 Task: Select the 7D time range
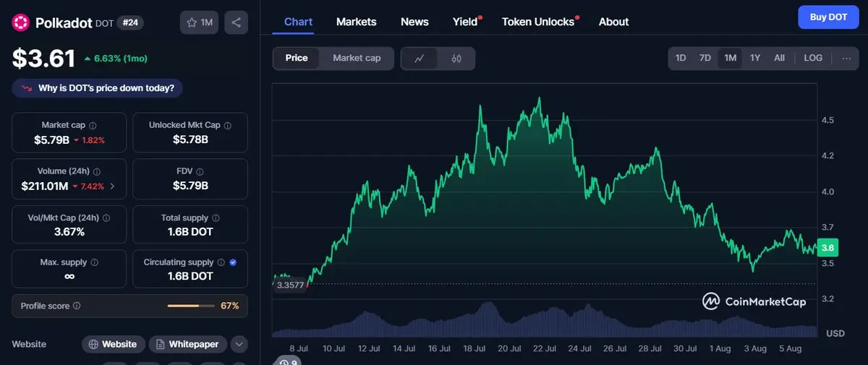[x=705, y=58]
